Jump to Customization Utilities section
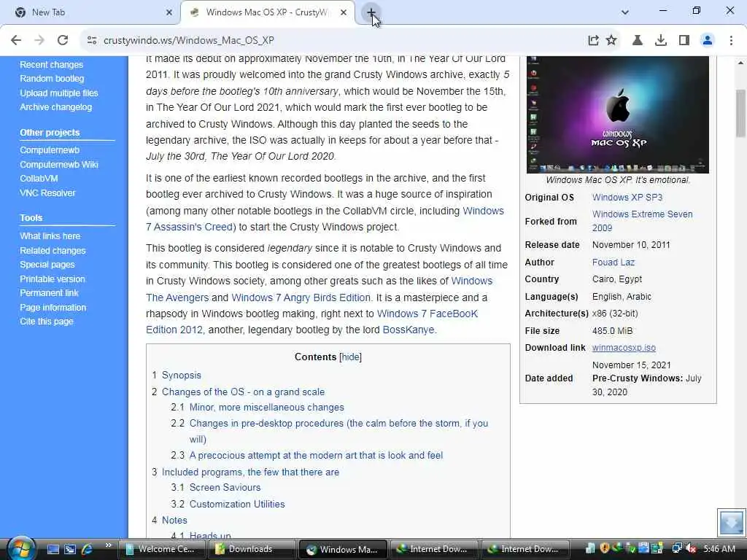The height and width of the screenshot is (560, 747). (237, 505)
